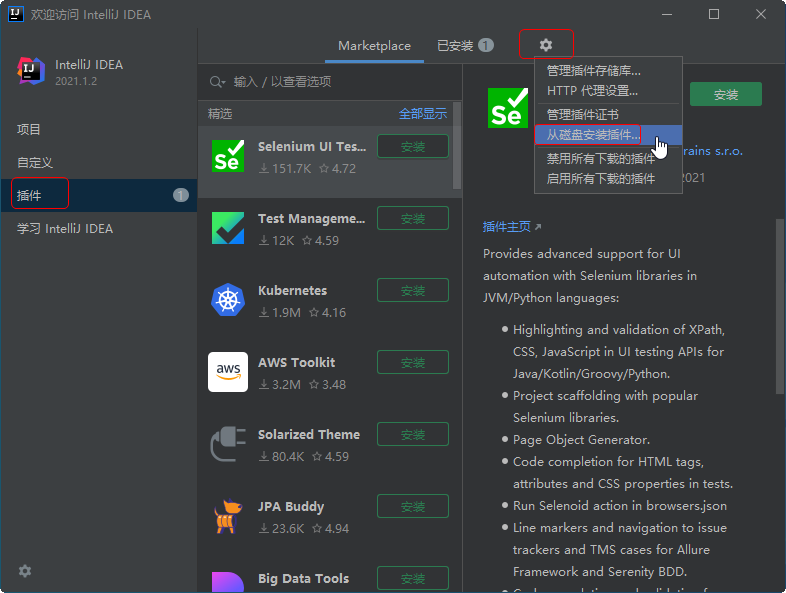Viewport: 786px width, 593px height.
Task: Click the 2021.1.2 version text
Action: click(x=76, y=81)
